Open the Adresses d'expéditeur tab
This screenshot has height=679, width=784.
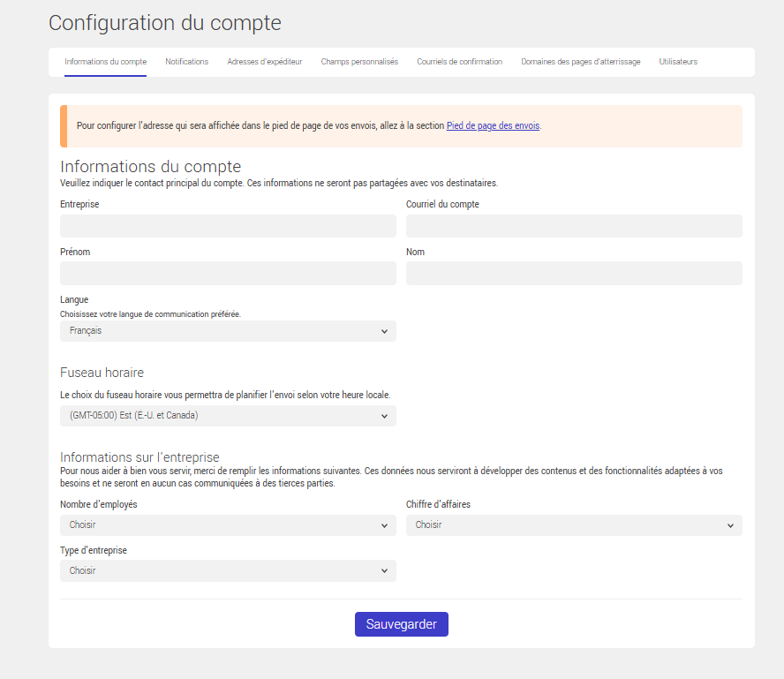pos(264,62)
